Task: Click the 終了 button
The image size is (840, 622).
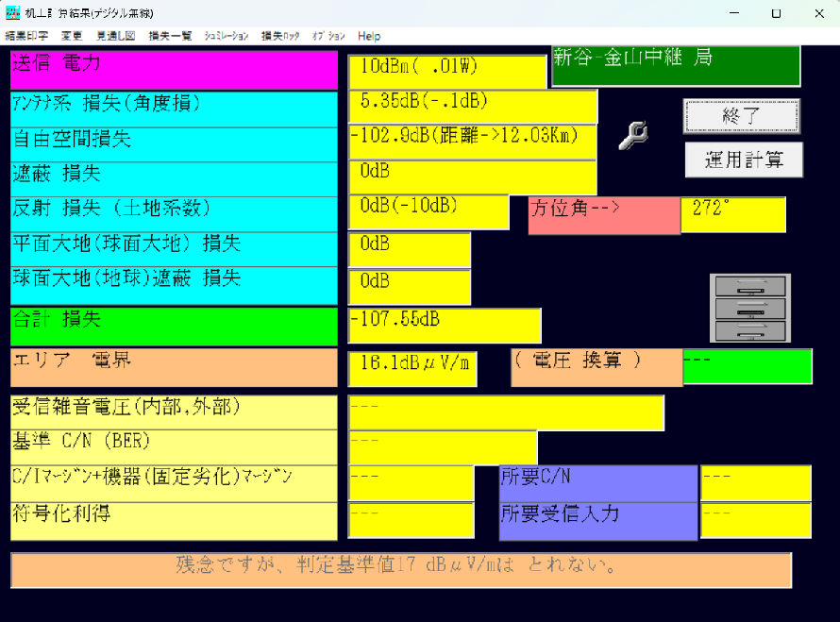Action: click(742, 116)
